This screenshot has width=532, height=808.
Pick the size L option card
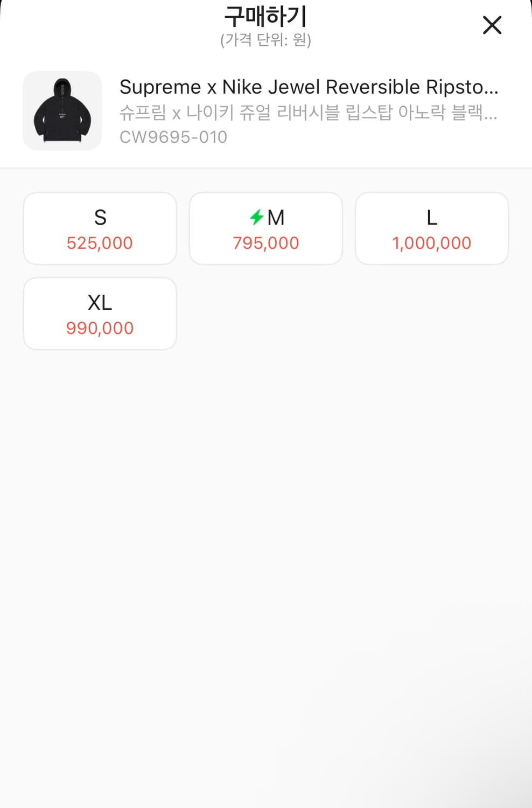(432, 228)
